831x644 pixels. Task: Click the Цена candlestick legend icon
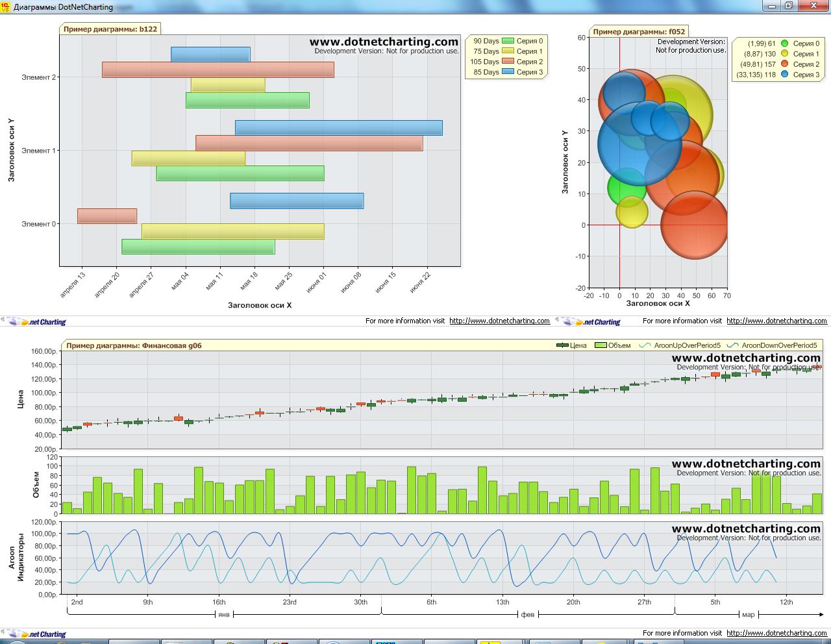pyautogui.click(x=562, y=345)
